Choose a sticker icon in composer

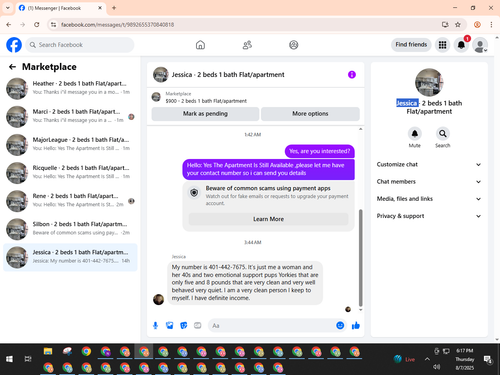[184, 326]
